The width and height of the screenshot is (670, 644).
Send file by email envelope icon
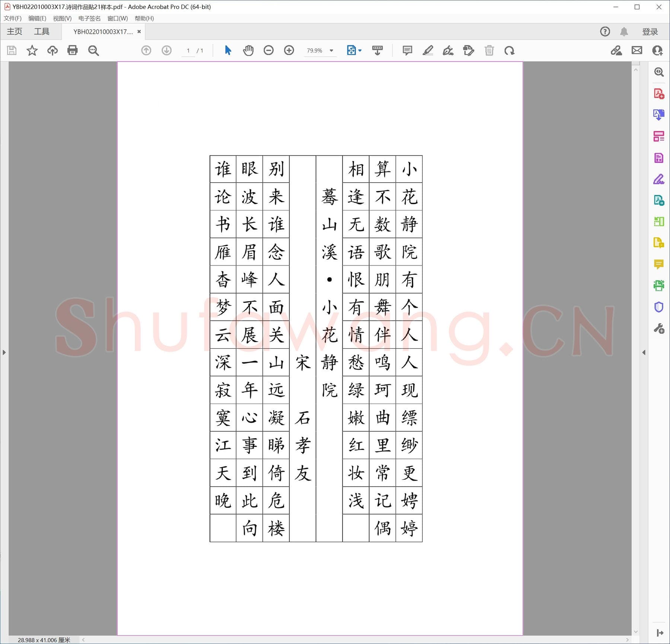(x=637, y=50)
